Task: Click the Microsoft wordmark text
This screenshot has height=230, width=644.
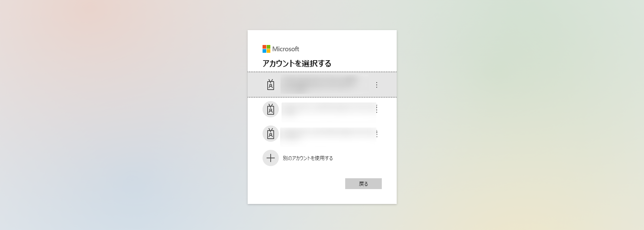Action: (286, 49)
